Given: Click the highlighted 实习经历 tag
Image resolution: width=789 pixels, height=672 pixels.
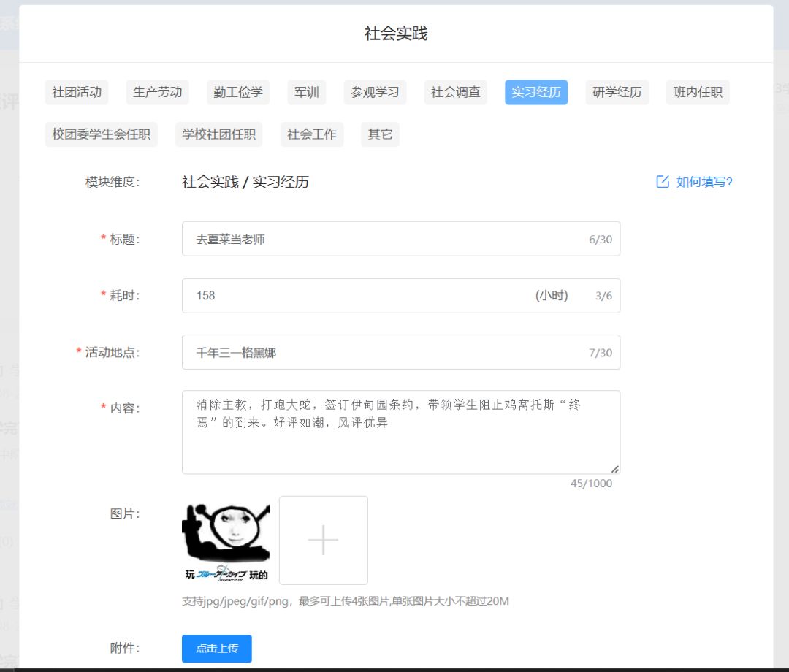Looking at the screenshot, I should [536, 93].
